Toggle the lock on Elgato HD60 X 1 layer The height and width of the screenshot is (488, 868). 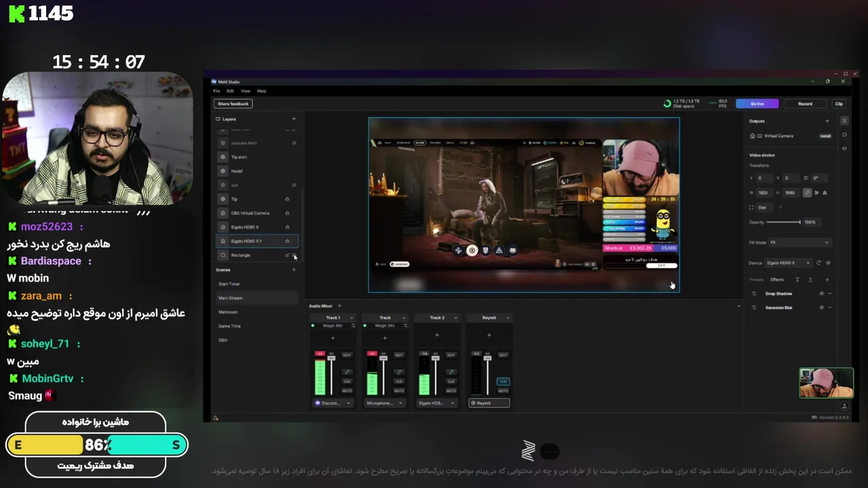287,241
